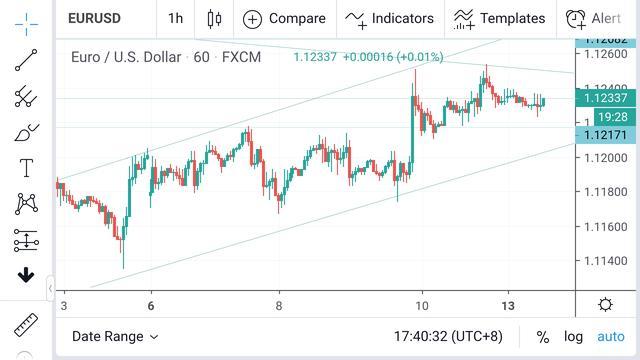Create an Alert
640x360 pixels.
[x=593, y=19]
